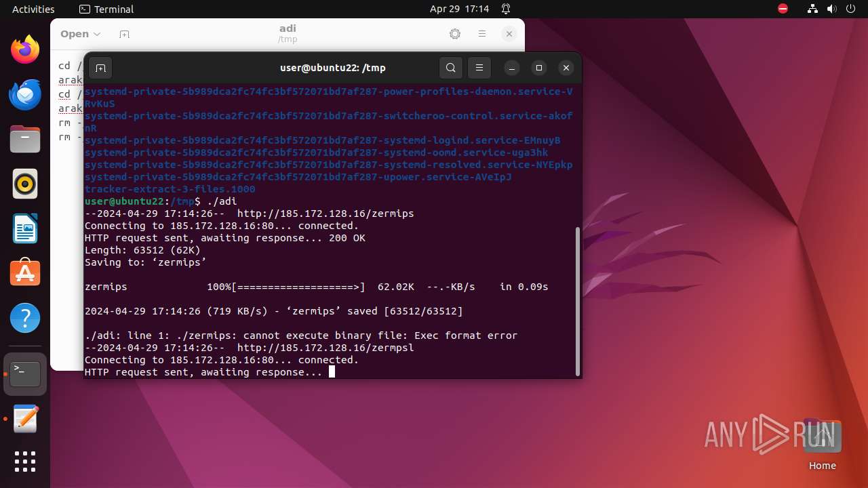Launch Thunderbird Mail from the dock
Viewport: 868px width, 488px height.
25,94
